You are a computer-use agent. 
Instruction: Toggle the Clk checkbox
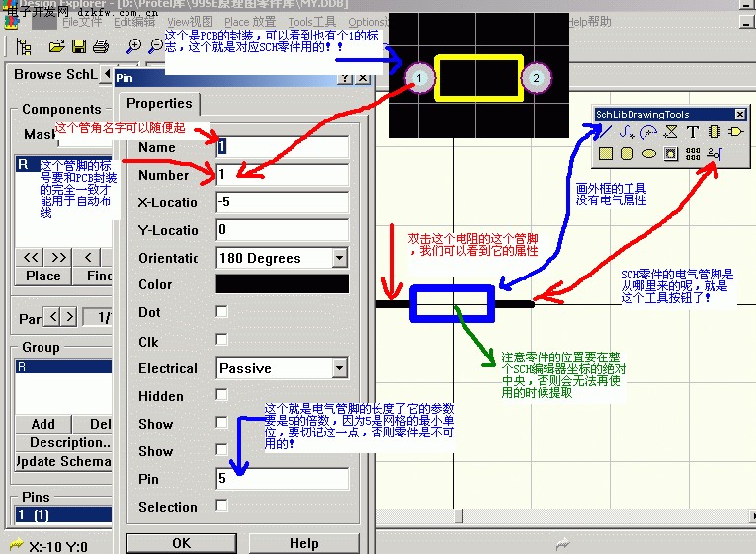tap(222, 341)
